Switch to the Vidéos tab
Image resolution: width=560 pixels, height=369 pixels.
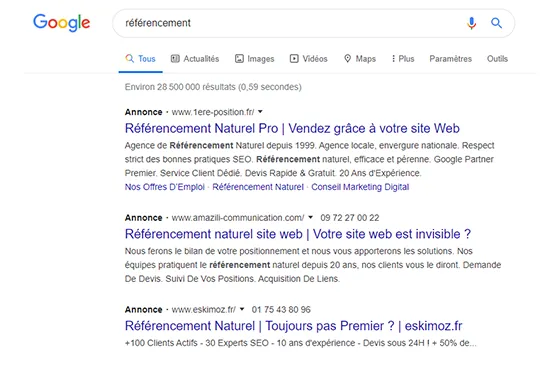point(309,59)
